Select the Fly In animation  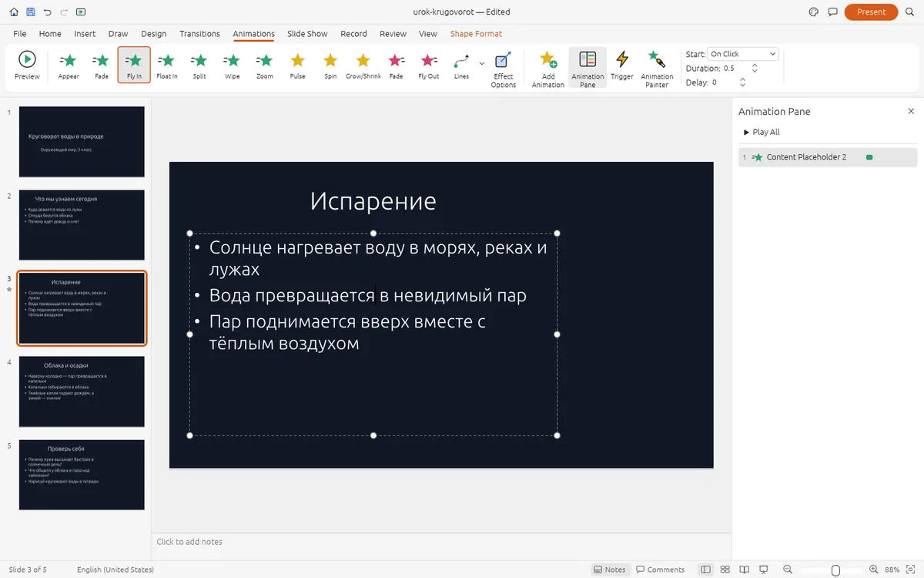pyautogui.click(x=134, y=66)
